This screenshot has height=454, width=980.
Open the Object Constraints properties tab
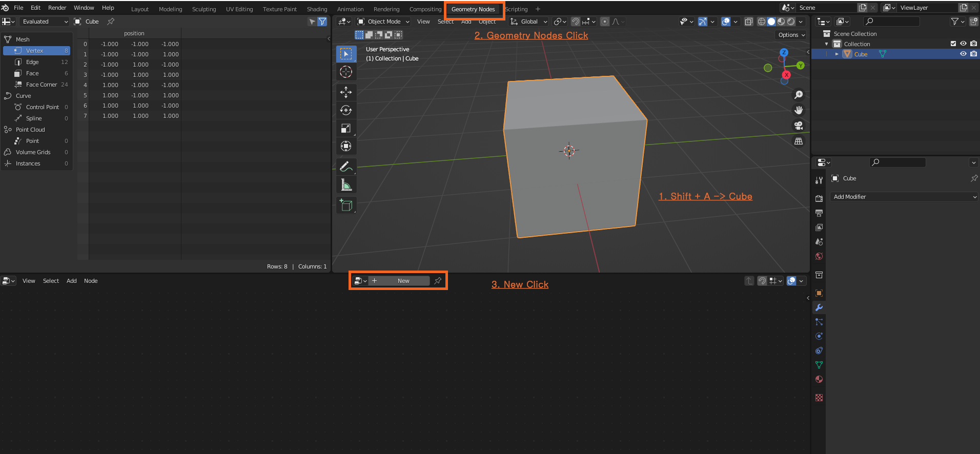coord(819,350)
